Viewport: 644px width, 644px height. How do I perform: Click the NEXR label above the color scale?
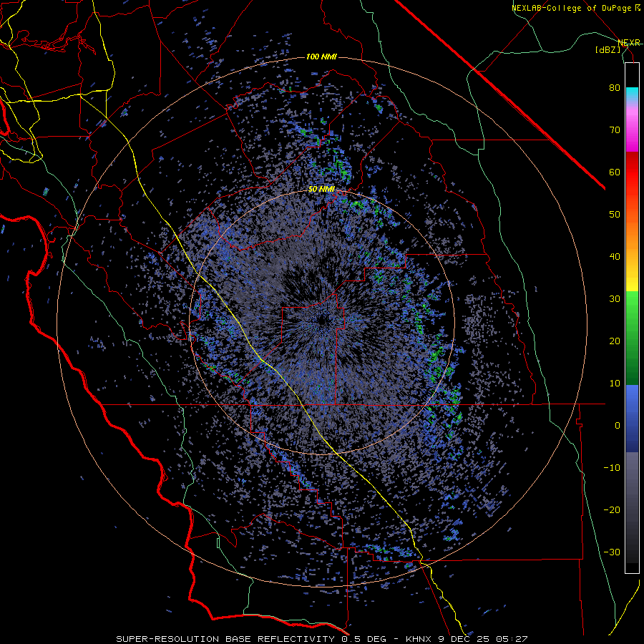[629, 43]
